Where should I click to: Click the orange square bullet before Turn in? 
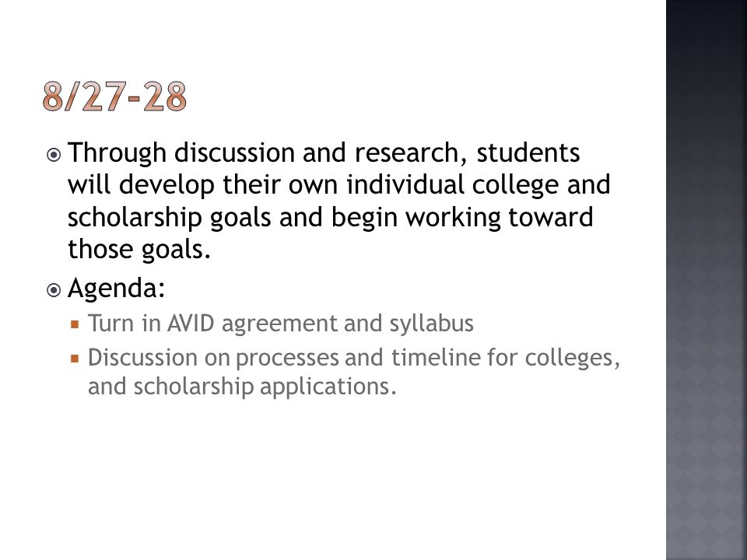click(75, 325)
